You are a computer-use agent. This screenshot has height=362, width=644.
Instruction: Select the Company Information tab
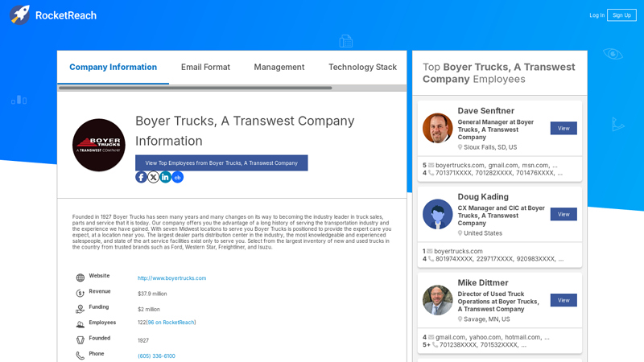(113, 67)
